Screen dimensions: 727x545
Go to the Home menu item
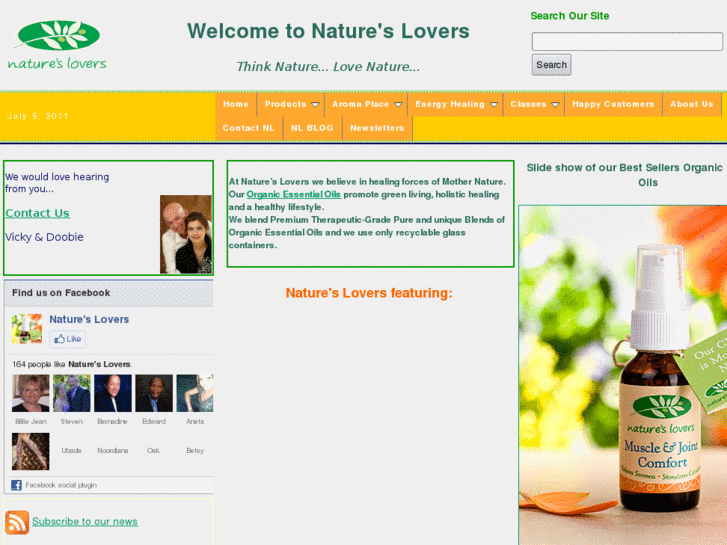click(x=236, y=104)
